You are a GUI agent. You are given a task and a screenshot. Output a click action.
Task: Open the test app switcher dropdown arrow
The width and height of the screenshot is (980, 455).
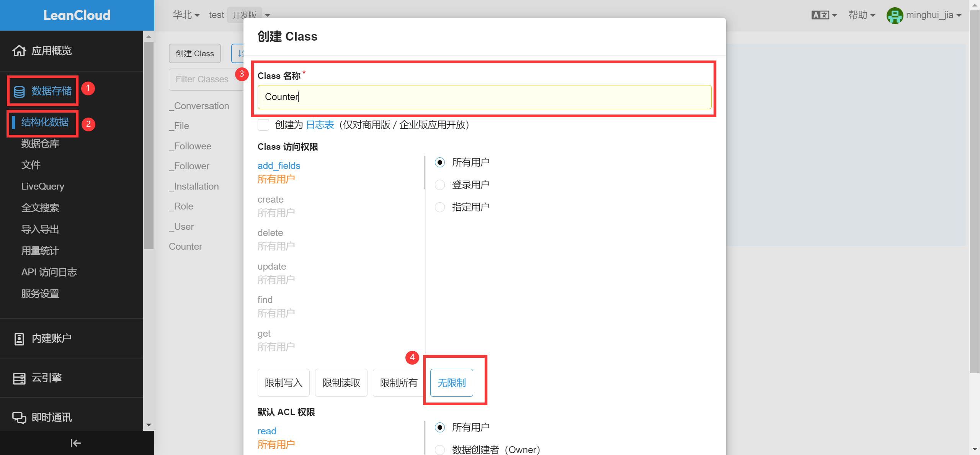pos(268,15)
